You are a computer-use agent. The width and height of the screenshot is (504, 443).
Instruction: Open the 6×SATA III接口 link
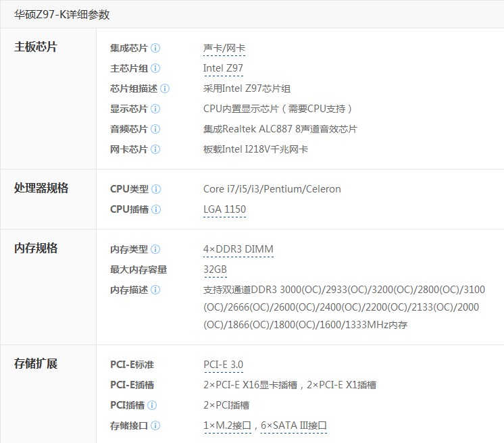click(x=294, y=425)
